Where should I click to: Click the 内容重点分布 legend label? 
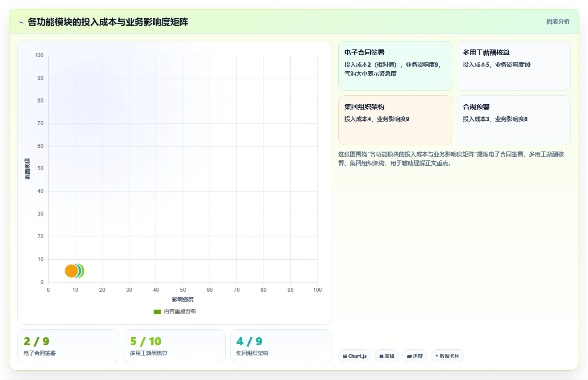[x=180, y=311]
